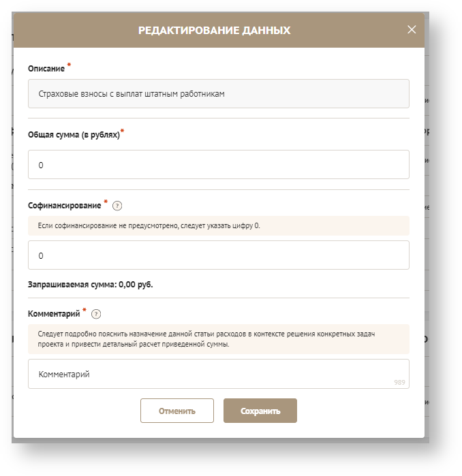Image resolution: width=462 pixels, height=476 pixels.
Task: Click the Комментарий field label
Action: [53, 314]
